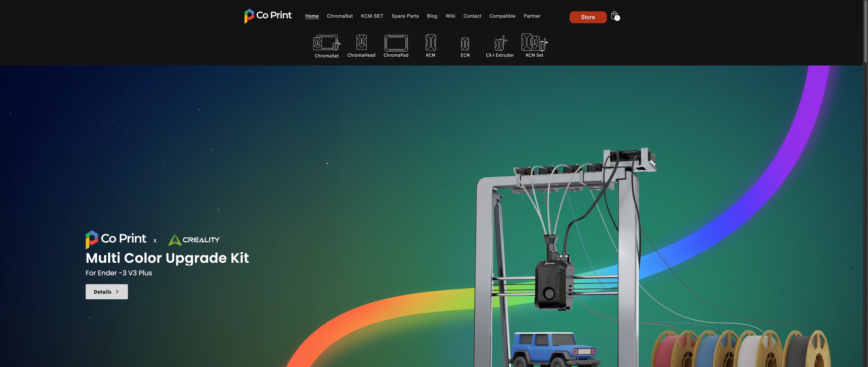The height and width of the screenshot is (367, 868).
Task: Open the Home menu item
Action: click(x=312, y=16)
